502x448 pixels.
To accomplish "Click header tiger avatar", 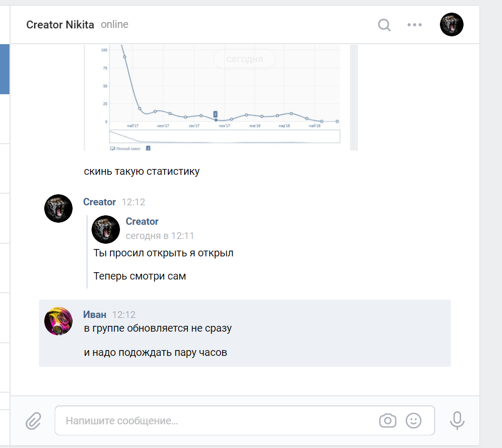I will (451, 25).
